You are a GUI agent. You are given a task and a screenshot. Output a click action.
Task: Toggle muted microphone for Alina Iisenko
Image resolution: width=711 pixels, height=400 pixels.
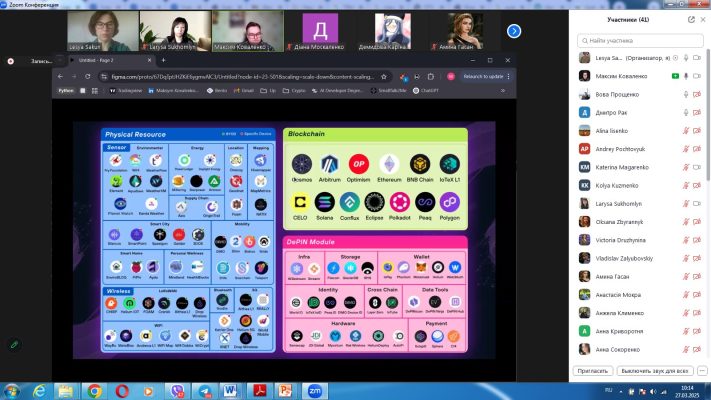tap(686, 131)
